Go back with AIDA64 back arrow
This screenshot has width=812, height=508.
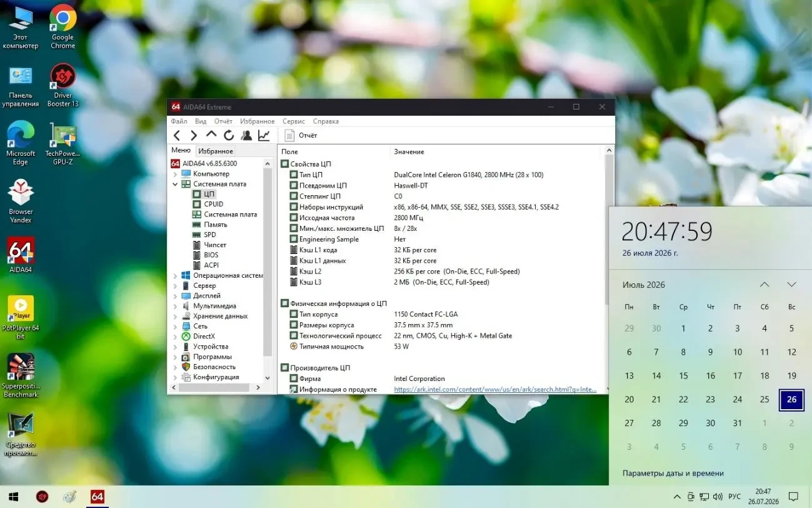coord(177,135)
